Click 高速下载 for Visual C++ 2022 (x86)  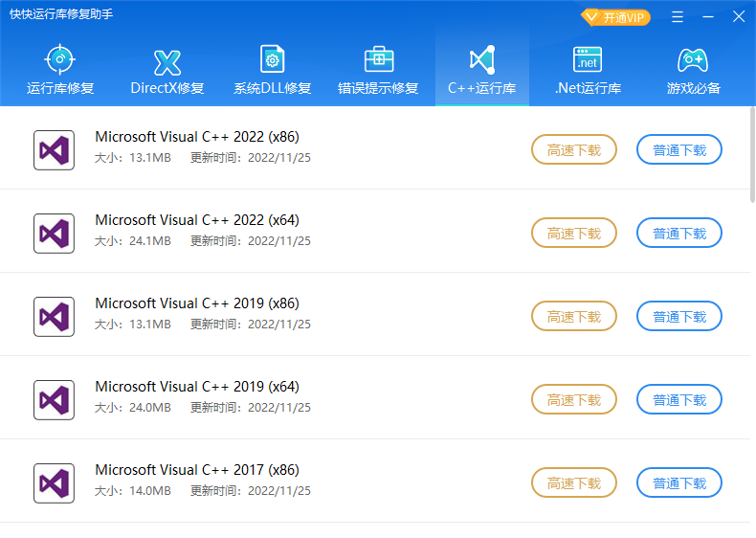(x=574, y=150)
